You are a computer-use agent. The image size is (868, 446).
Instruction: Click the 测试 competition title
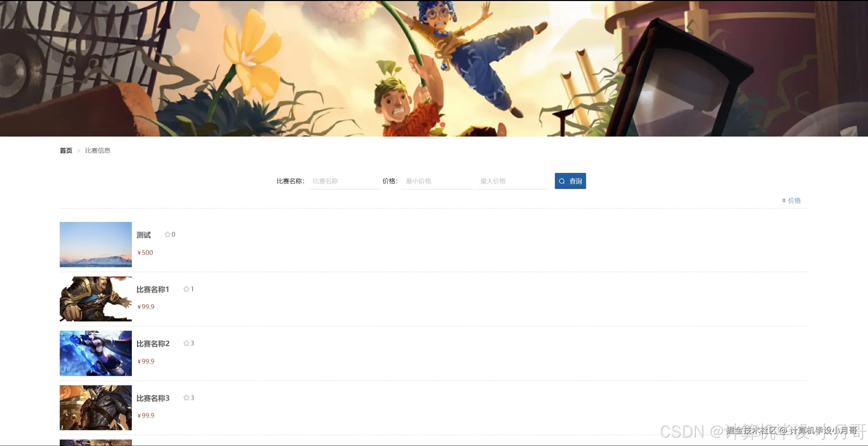(x=143, y=235)
